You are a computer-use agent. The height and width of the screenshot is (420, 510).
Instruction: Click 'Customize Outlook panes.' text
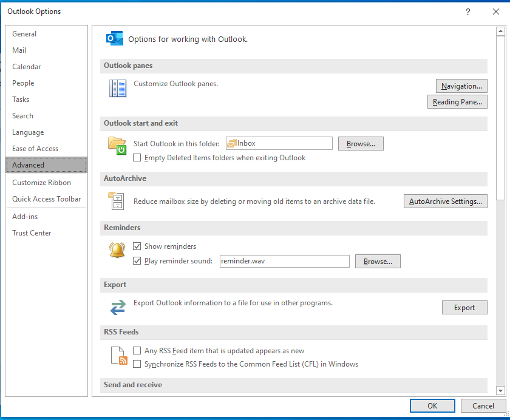click(175, 84)
